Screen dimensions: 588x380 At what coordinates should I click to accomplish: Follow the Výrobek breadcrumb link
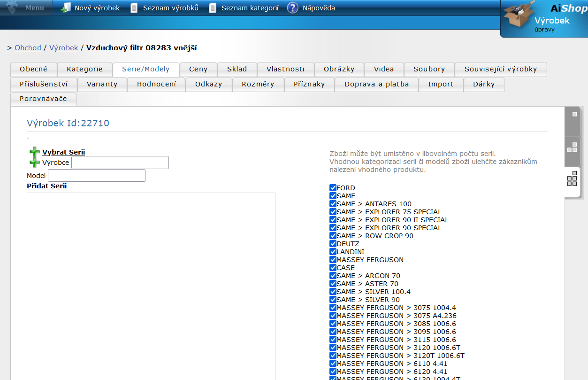pos(64,48)
